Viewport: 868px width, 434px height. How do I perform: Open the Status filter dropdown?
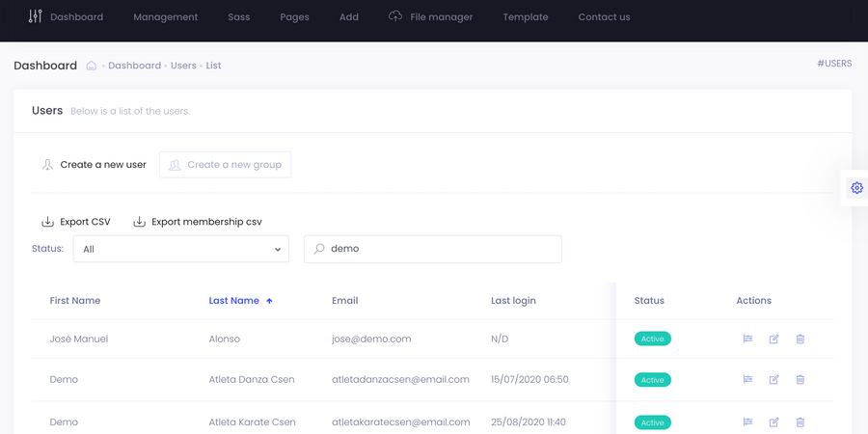coord(181,249)
